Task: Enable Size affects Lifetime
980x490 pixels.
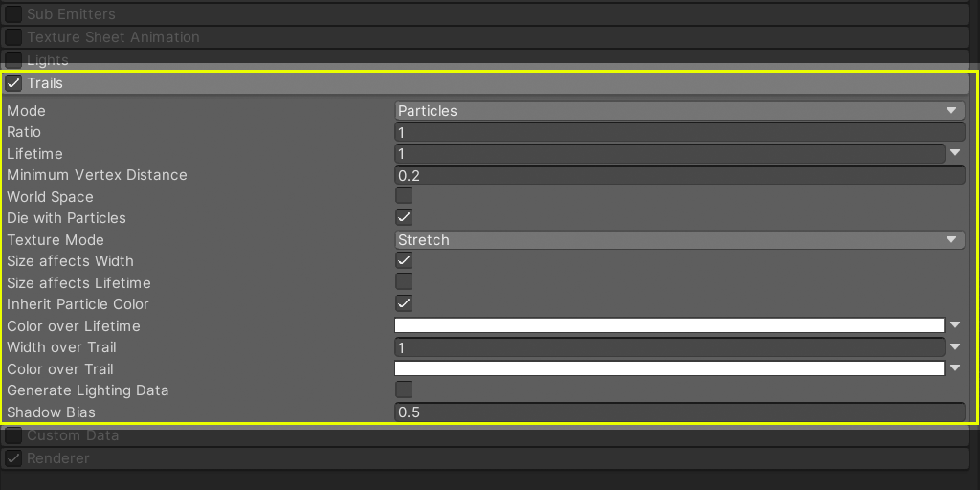Action: pyautogui.click(x=404, y=281)
